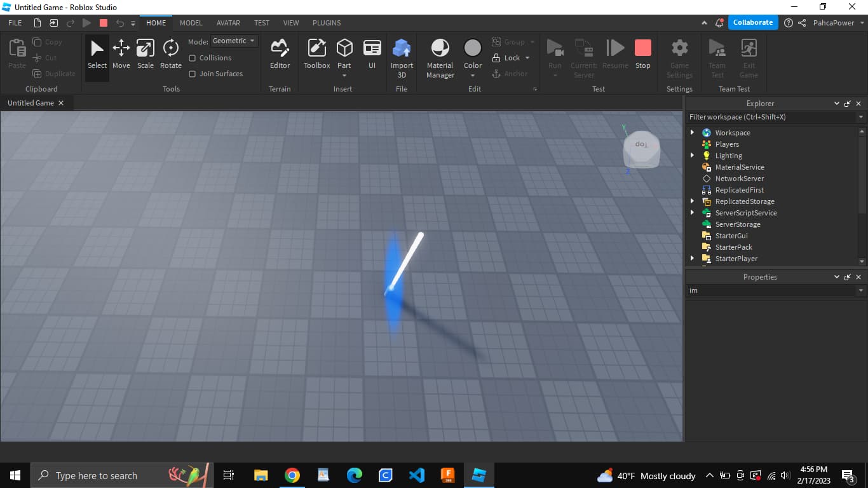The height and width of the screenshot is (488, 868).
Task: Select MaterialService in the Explorer
Action: point(740,167)
